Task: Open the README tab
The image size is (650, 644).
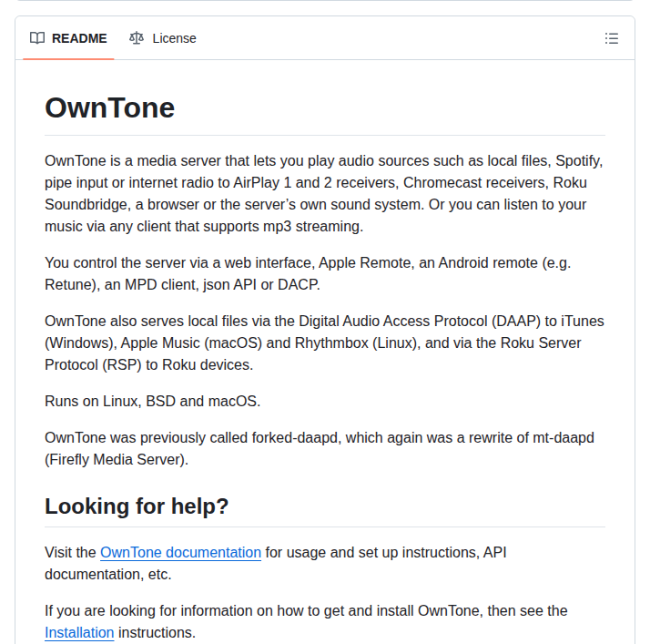Action: pos(68,38)
